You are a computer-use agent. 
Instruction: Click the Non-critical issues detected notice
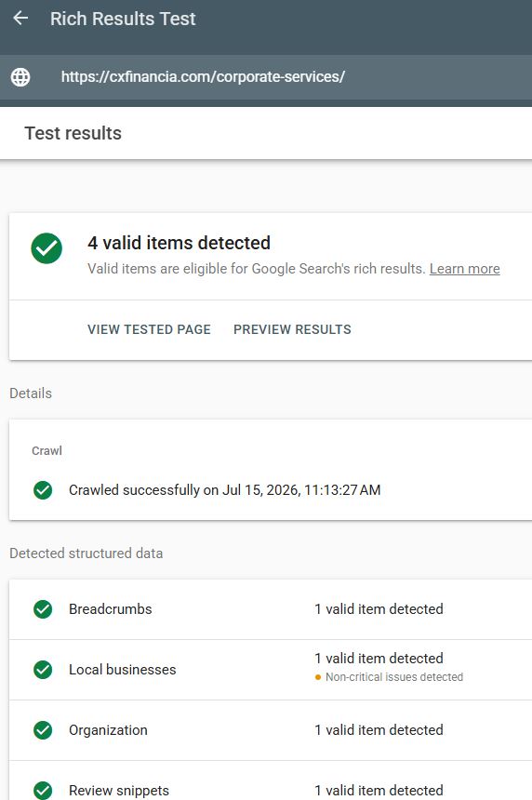click(389, 677)
